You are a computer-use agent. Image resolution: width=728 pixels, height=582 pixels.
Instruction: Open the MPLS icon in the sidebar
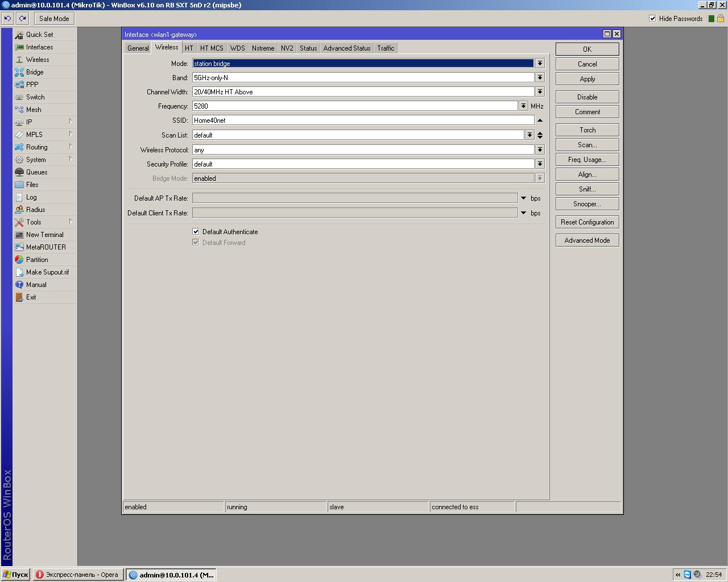(x=19, y=135)
